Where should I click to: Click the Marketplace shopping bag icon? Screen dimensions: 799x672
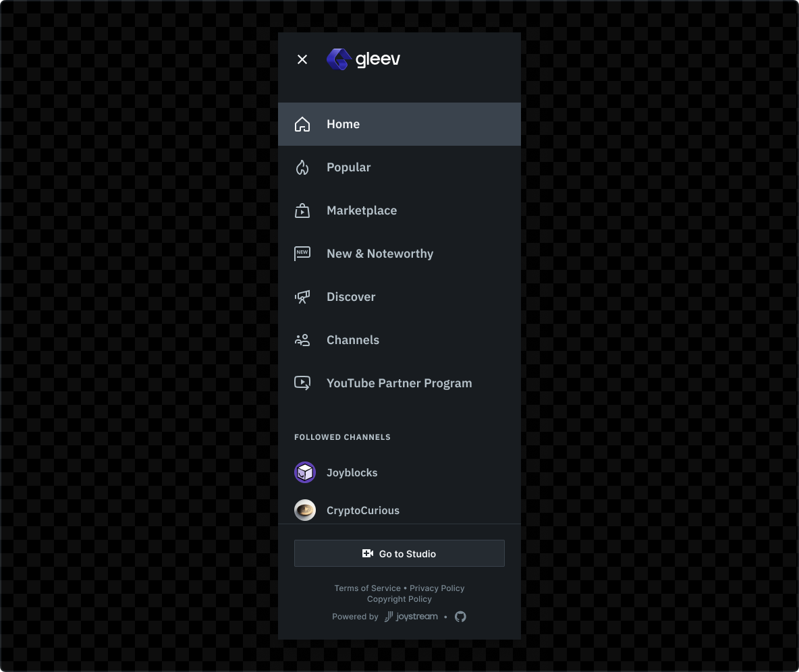click(x=302, y=211)
